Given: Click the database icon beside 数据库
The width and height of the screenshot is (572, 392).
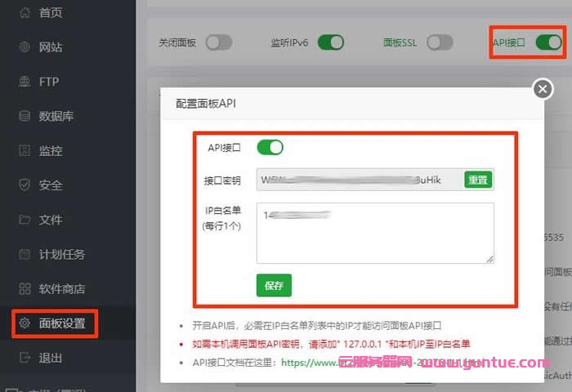Looking at the screenshot, I should 24,116.
